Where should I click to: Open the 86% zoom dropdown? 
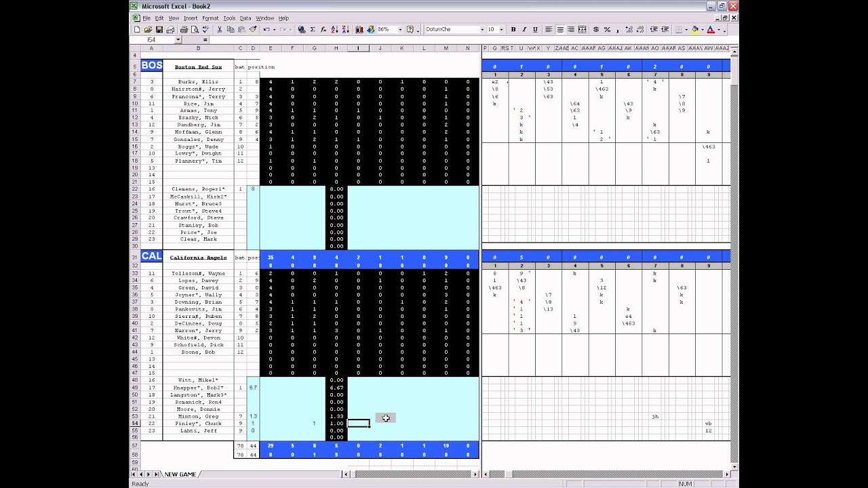(x=400, y=30)
